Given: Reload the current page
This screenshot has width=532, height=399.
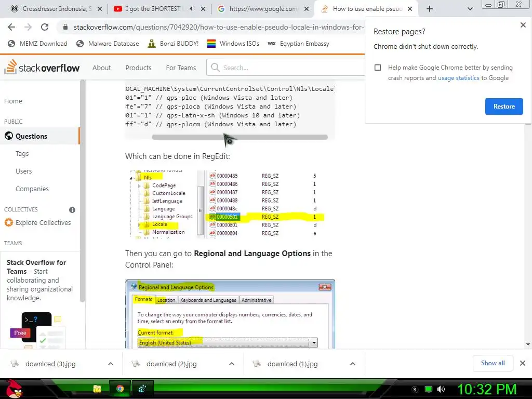Looking at the screenshot, I should pos(45,27).
